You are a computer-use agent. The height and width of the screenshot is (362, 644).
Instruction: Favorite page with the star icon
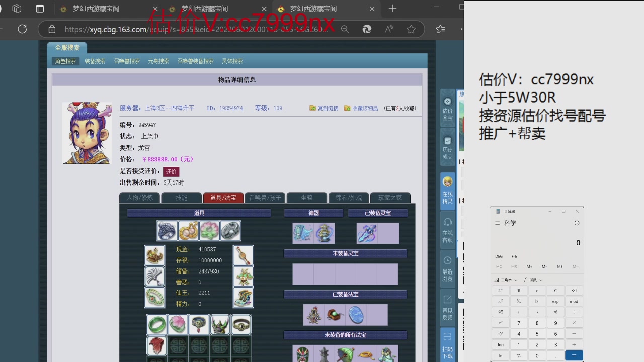(x=411, y=29)
